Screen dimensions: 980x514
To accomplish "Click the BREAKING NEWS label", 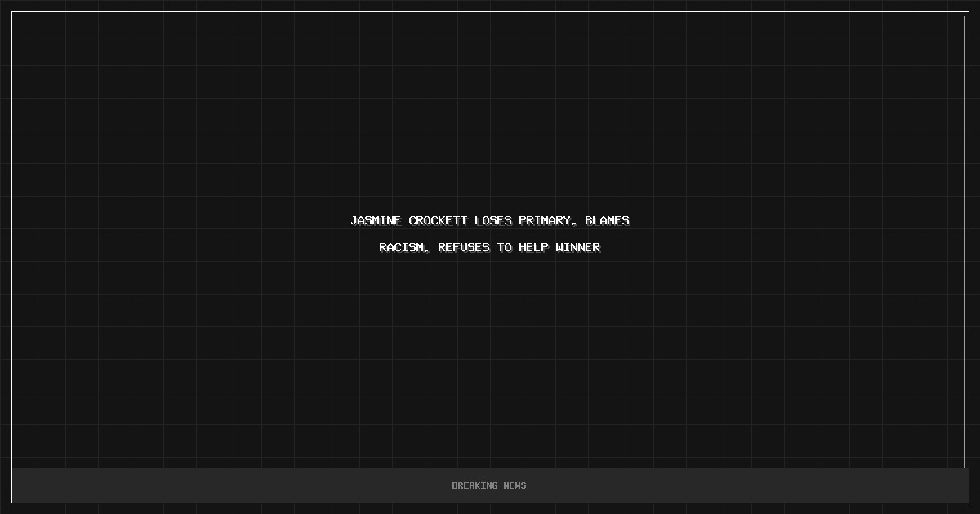I will point(489,485).
